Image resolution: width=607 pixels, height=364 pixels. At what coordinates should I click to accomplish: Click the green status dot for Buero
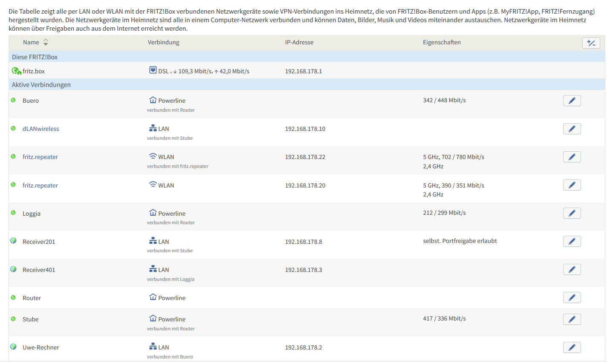click(x=13, y=100)
